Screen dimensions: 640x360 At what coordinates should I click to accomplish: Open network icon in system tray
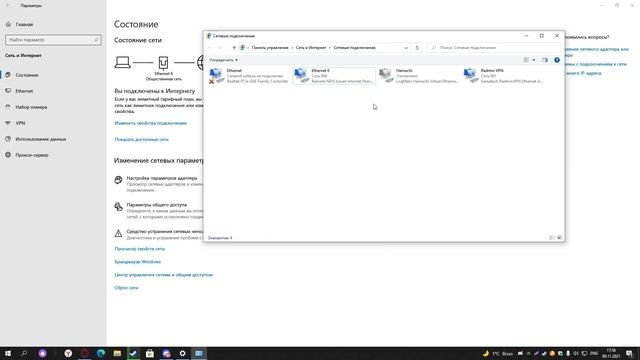pos(584,353)
